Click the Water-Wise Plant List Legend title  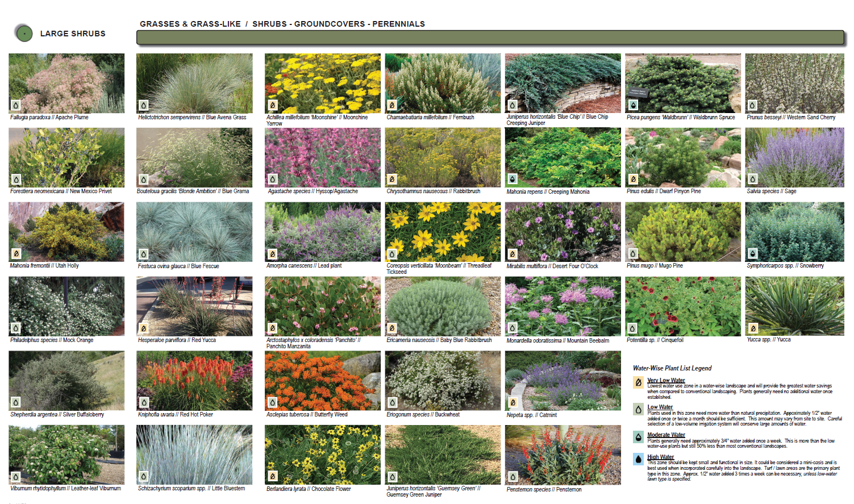coord(672,368)
